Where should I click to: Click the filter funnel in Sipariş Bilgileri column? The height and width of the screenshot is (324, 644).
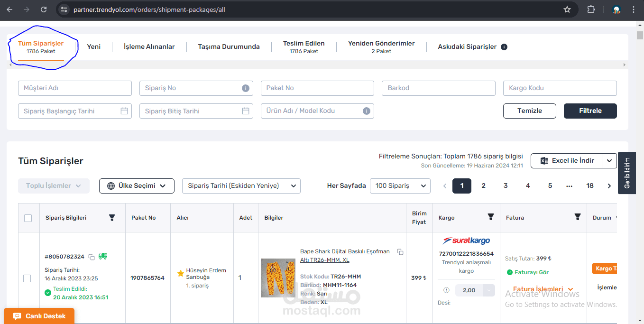[x=112, y=218]
